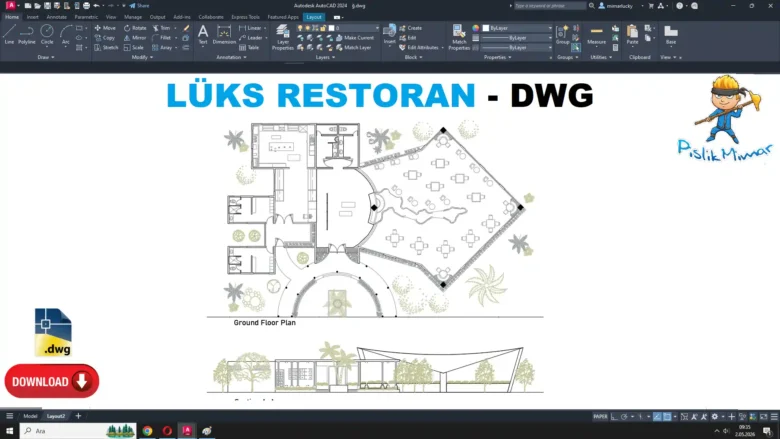
Task: Click the Match Properties tool
Action: (x=459, y=37)
